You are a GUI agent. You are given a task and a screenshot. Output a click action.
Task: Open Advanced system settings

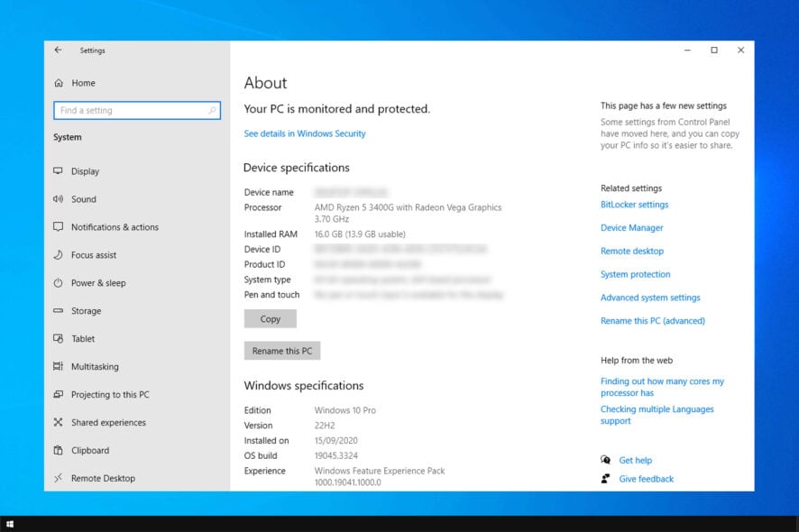click(x=650, y=298)
